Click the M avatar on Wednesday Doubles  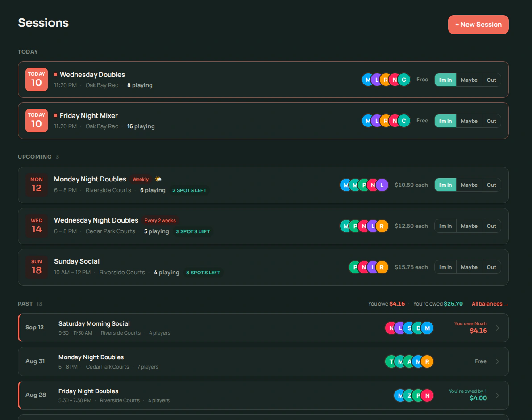[367, 80]
